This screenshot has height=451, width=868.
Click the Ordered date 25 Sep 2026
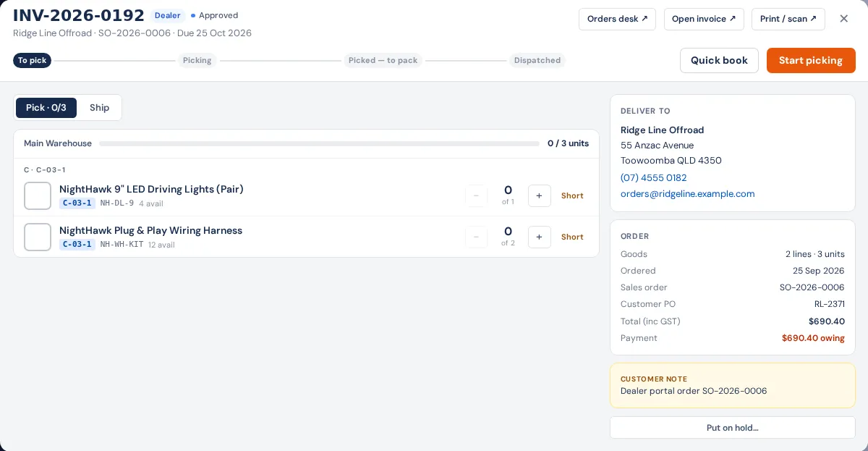pyautogui.click(x=819, y=271)
